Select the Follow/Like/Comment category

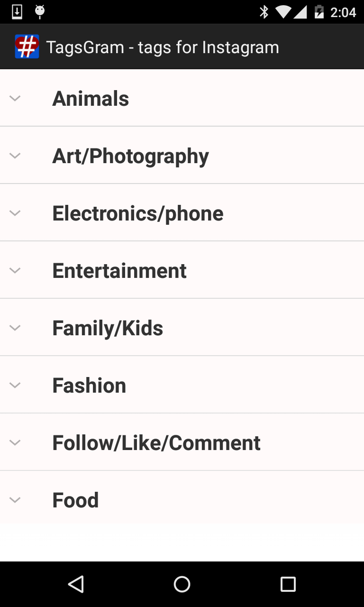point(156,442)
